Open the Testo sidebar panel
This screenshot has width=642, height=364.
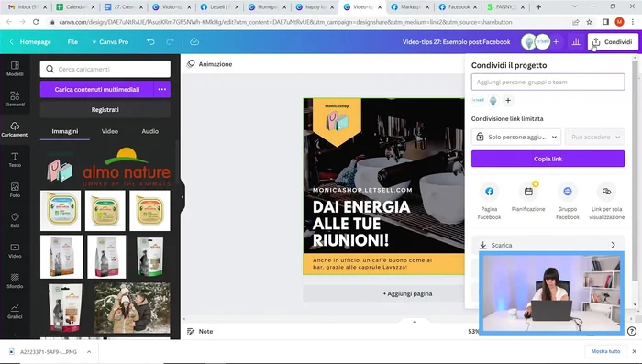pos(15,160)
